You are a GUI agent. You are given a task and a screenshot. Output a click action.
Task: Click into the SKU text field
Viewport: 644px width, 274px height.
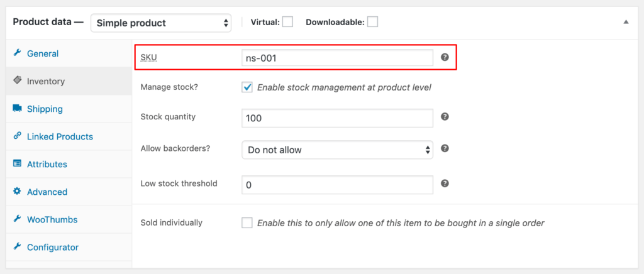(337, 58)
